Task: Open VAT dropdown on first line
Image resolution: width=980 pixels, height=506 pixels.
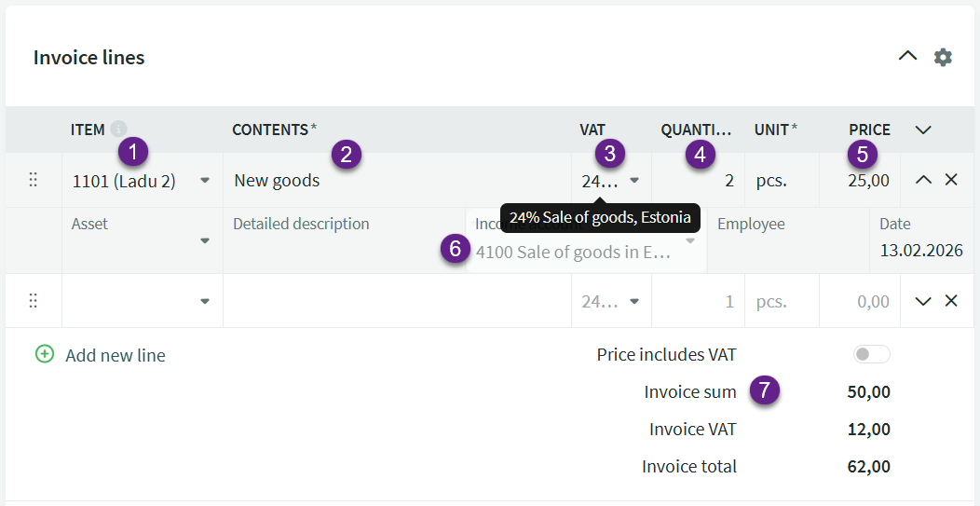Action: tap(634, 181)
